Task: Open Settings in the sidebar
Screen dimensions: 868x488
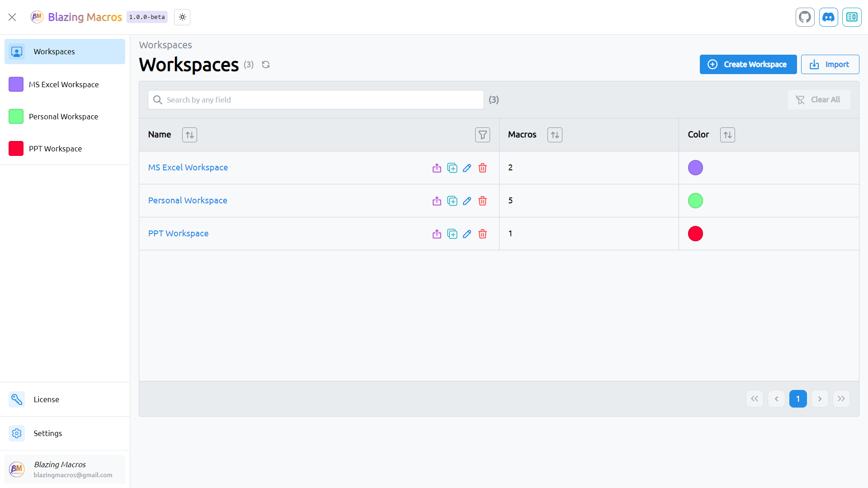Action: click(47, 433)
